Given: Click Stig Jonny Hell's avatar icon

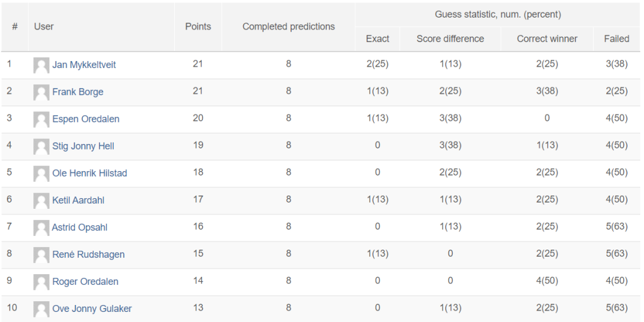Looking at the screenshot, I should coord(41,147).
